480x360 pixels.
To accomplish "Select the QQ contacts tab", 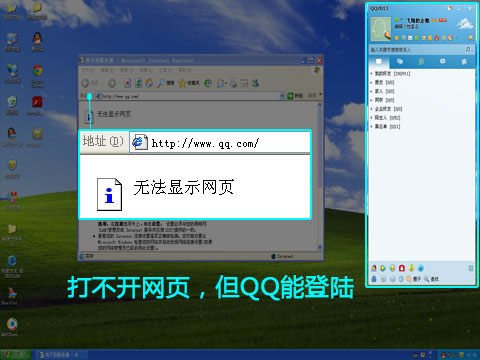I will coord(379,62).
